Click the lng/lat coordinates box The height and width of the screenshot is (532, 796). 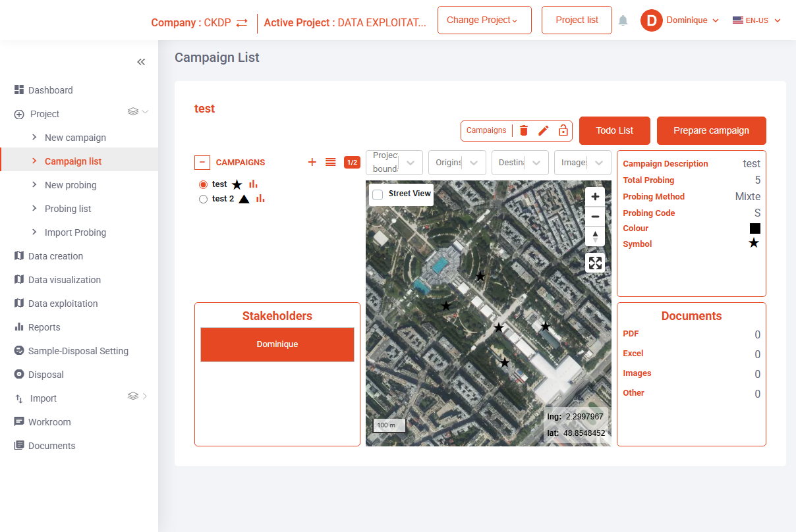click(x=577, y=425)
